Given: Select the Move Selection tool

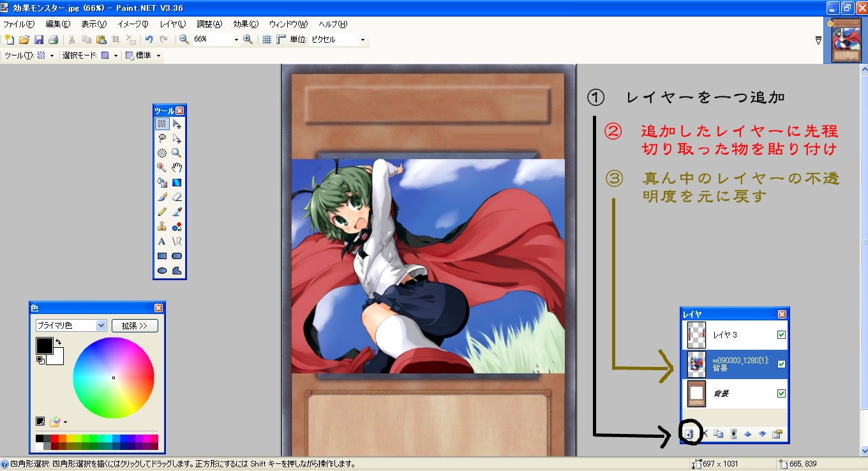Looking at the screenshot, I should tap(177, 138).
